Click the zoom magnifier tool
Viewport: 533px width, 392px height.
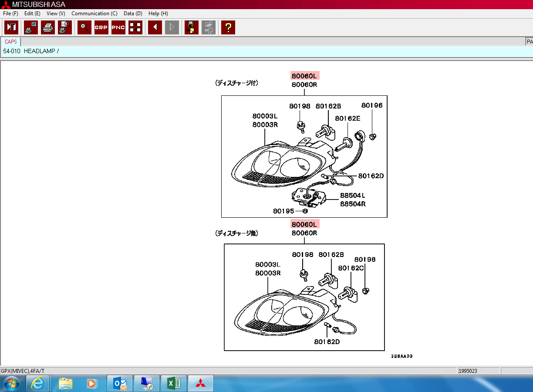[84, 27]
